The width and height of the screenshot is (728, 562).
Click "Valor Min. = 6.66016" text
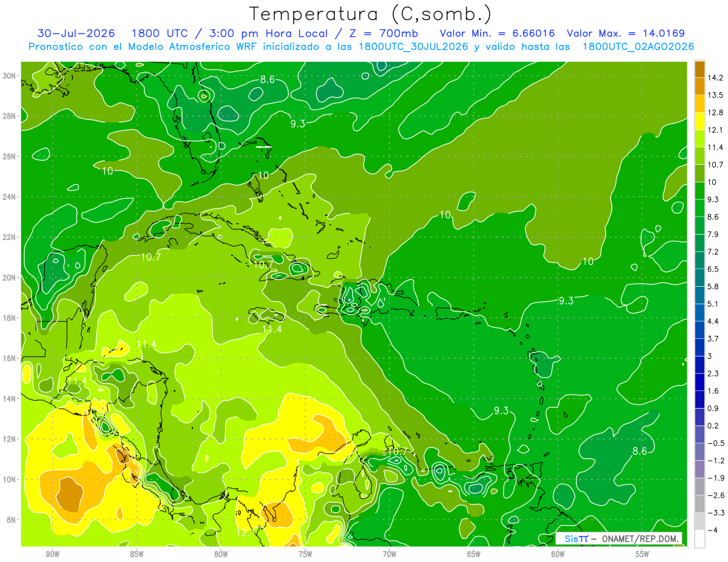tap(497, 33)
